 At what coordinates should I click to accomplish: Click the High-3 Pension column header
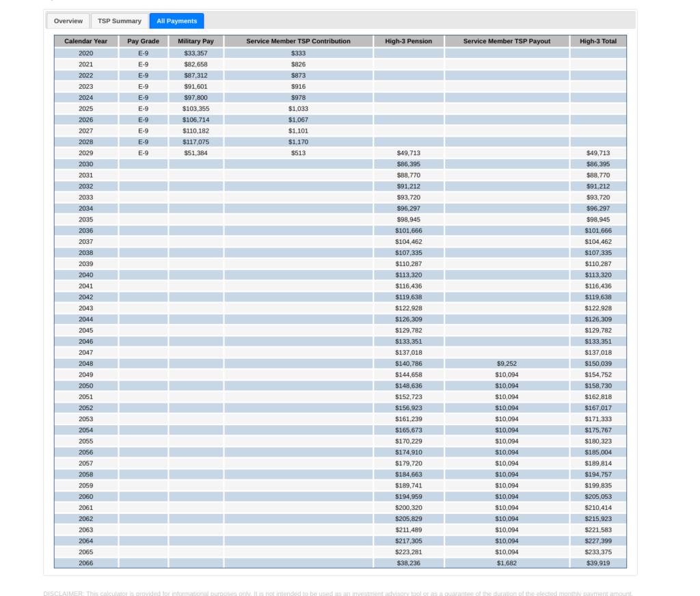pos(409,41)
